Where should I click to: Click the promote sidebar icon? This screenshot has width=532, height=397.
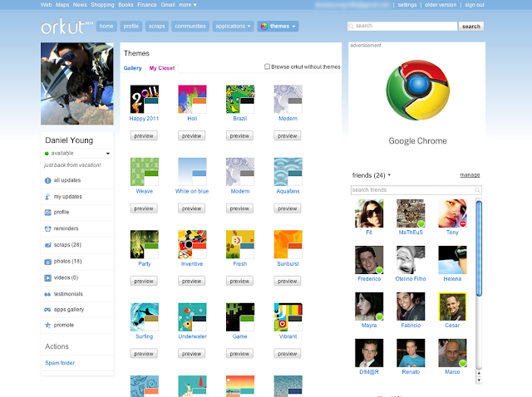click(46, 325)
